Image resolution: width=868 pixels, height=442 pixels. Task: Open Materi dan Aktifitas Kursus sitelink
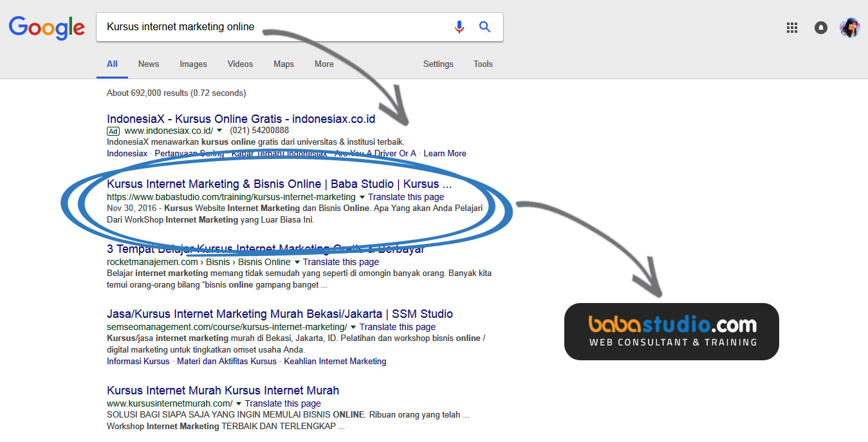(x=226, y=361)
